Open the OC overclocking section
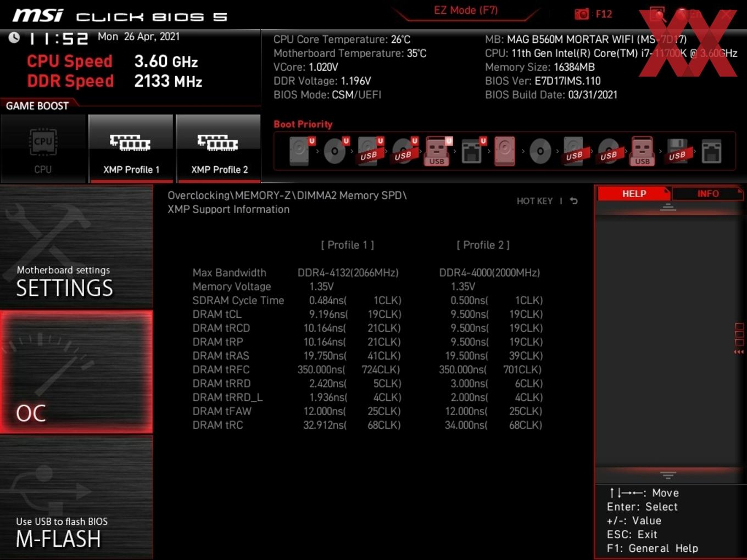The image size is (747, 560). click(x=76, y=372)
